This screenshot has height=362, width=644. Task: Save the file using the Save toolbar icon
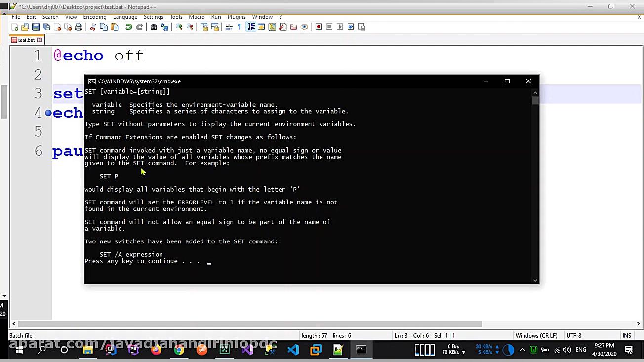pyautogui.click(x=36, y=27)
